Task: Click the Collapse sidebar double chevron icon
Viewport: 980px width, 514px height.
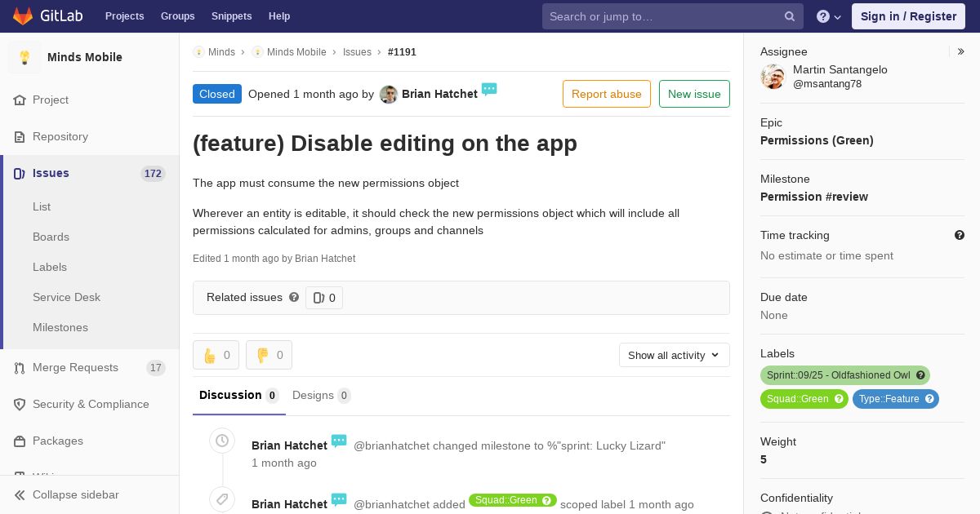Action: click(x=20, y=495)
